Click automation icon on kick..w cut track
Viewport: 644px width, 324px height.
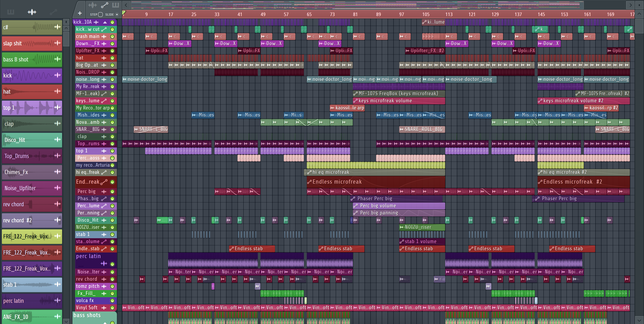tap(104, 29)
